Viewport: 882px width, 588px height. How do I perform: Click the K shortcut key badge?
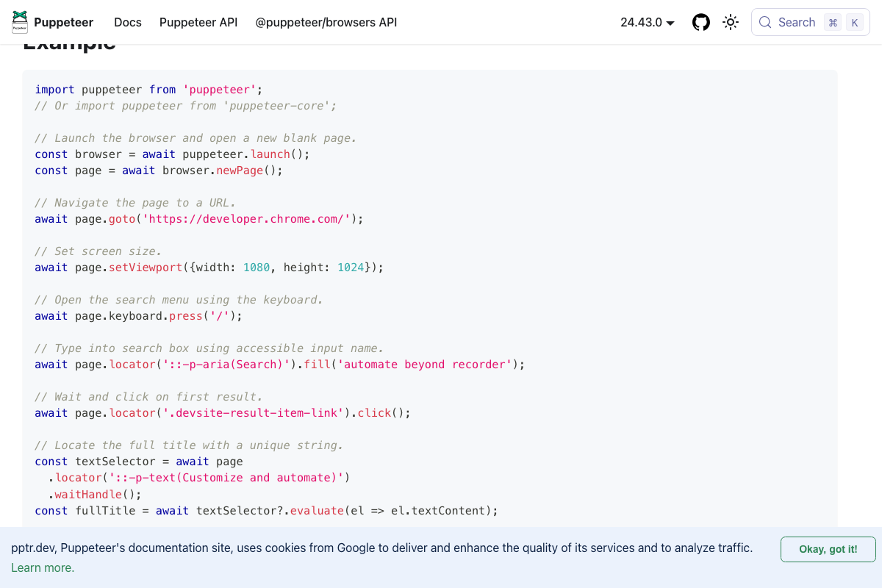coord(854,22)
